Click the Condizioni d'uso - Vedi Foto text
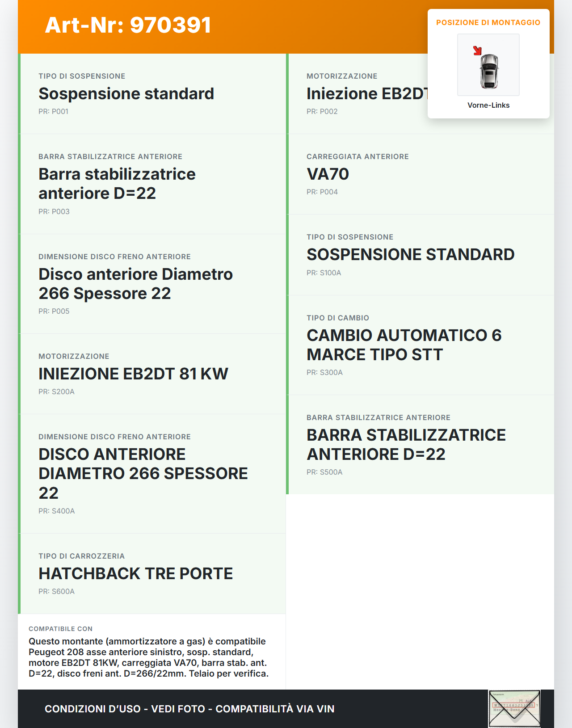Viewport: 572px width, 728px height. [x=125, y=708]
